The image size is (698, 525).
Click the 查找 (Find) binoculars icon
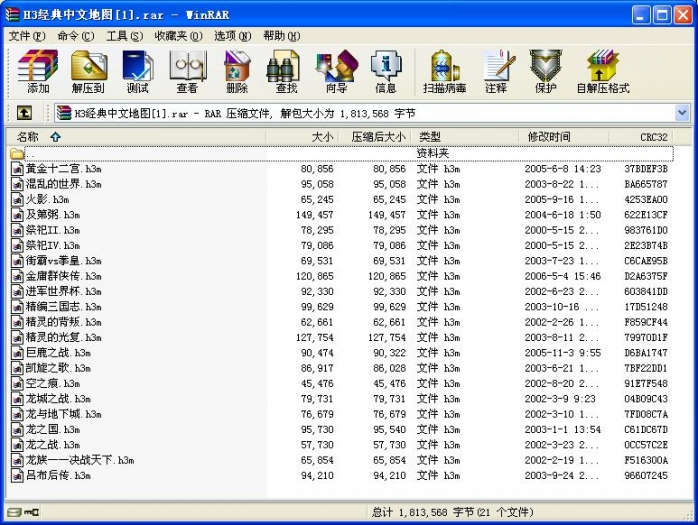tap(285, 72)
